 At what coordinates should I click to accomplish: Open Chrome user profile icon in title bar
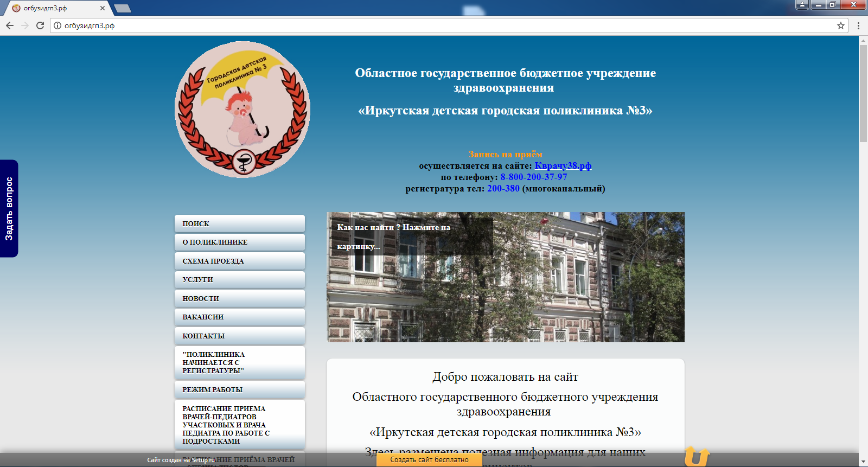[x=802, y=5]
